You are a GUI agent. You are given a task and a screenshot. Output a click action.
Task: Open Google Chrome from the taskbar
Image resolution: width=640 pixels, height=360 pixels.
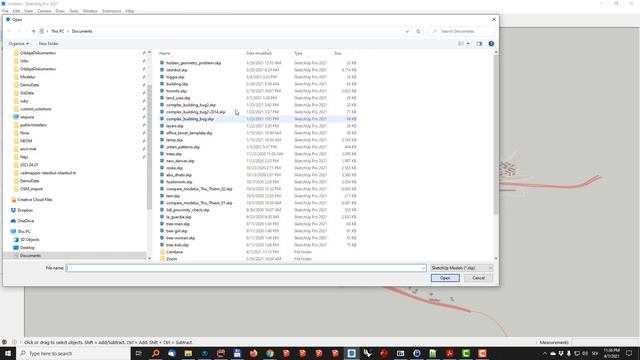(x=270, y=353)
